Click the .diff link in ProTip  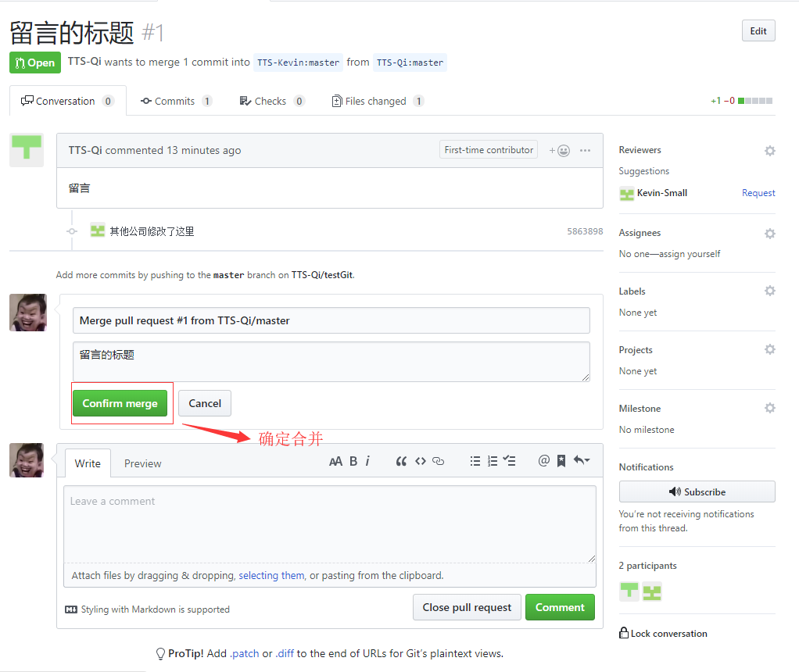tap(285, 654)
